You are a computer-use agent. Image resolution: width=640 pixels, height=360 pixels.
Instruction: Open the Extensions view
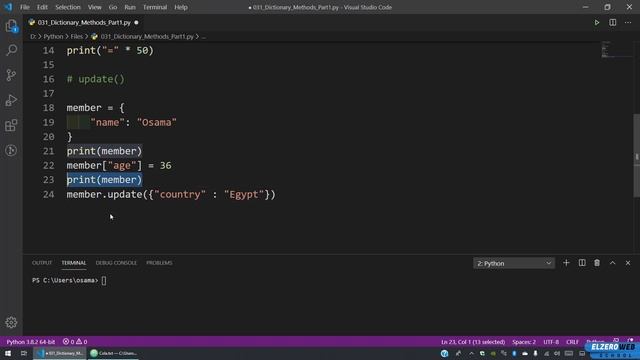(x=11, y=125)
